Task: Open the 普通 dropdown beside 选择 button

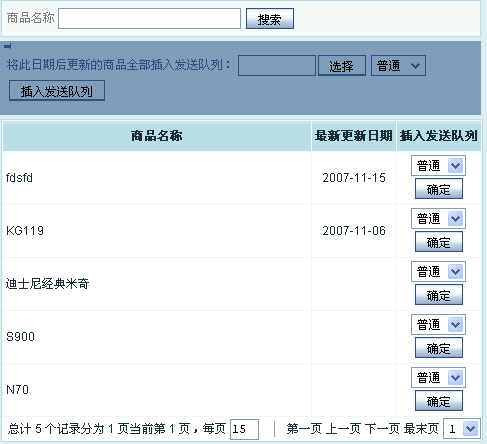Action: 398,66
